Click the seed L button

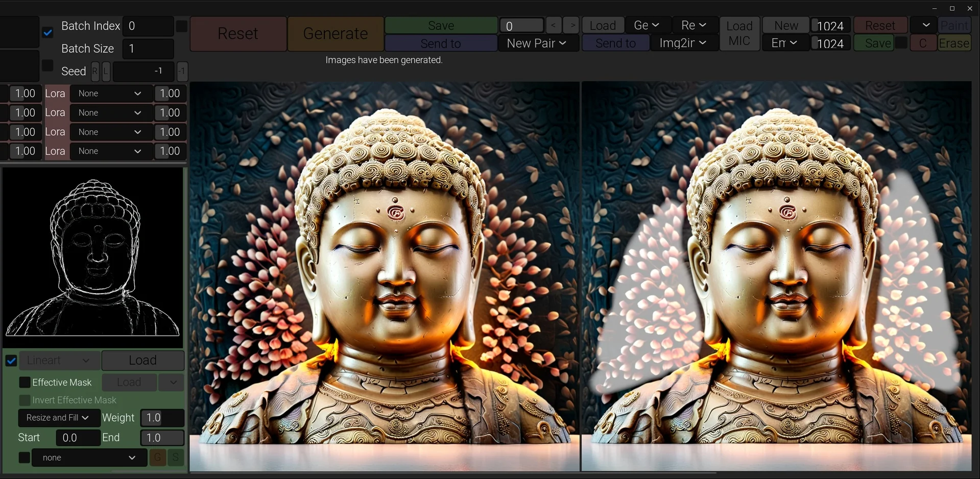pyautogui.click(x=106, y=71)
